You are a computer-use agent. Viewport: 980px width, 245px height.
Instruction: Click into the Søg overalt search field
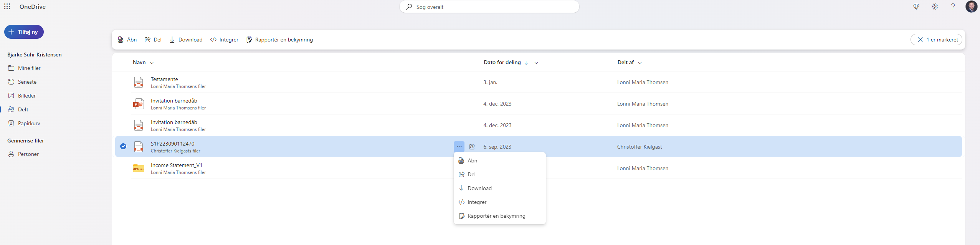[489, 7]
